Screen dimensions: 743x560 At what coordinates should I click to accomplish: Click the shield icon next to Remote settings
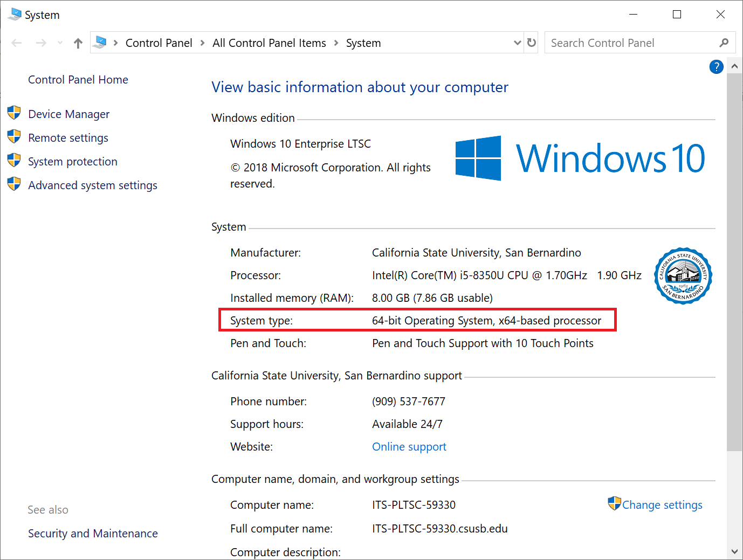coord(14,137)
